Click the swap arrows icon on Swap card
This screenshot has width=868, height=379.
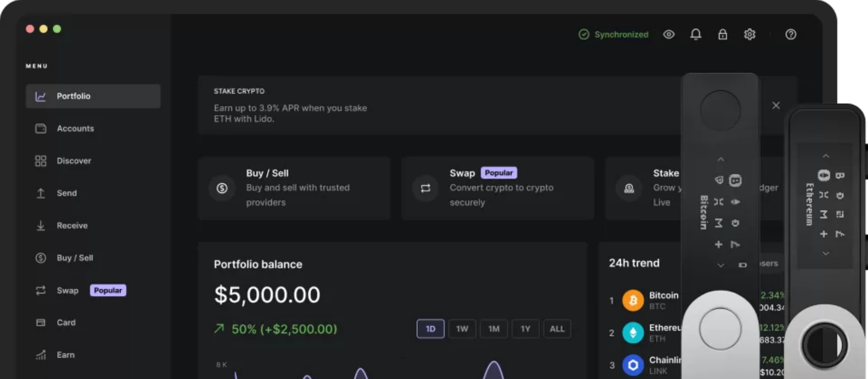click(x=426, y=188)
